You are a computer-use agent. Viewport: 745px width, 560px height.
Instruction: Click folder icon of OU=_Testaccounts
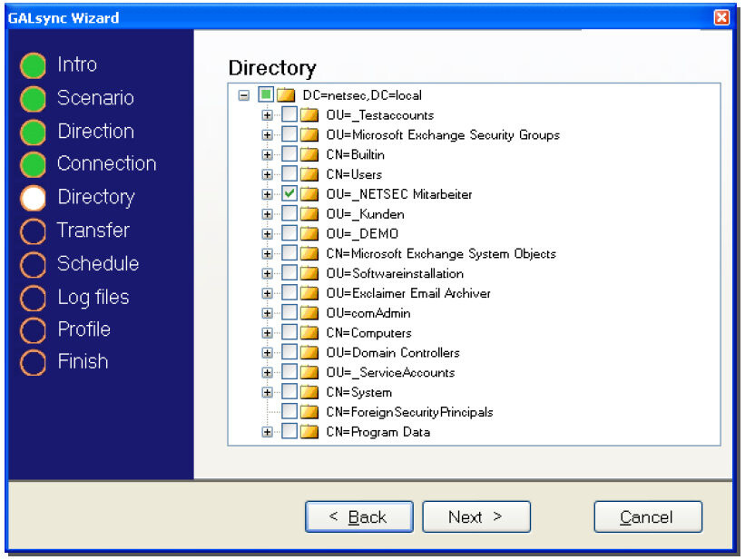(309, 115)
